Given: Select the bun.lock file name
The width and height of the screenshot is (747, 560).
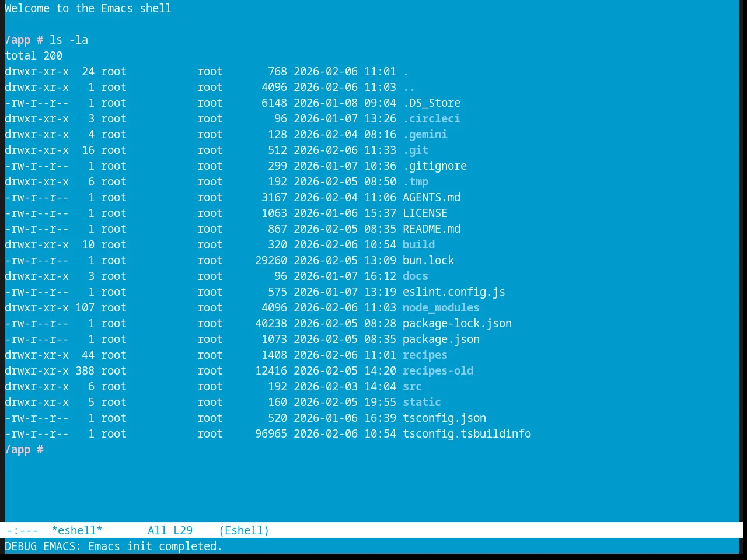Looking at the screenshot, I should click(x=428, y=260).
